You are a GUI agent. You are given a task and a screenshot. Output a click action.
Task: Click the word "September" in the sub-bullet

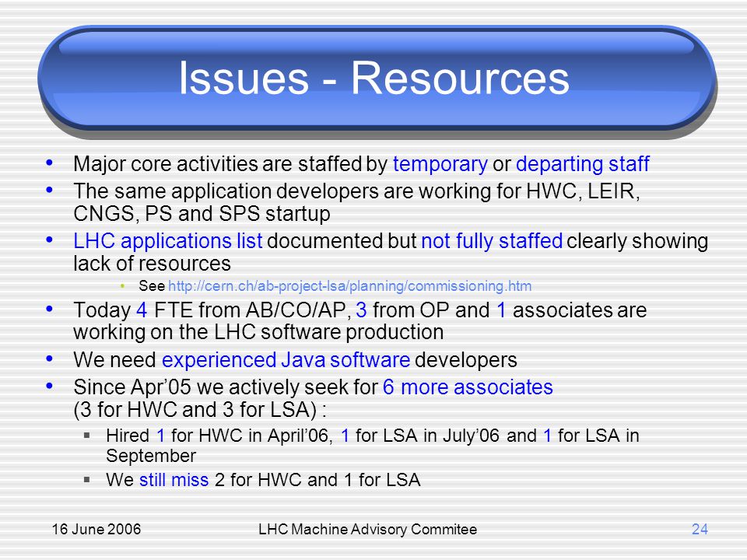tap(151, 457)
